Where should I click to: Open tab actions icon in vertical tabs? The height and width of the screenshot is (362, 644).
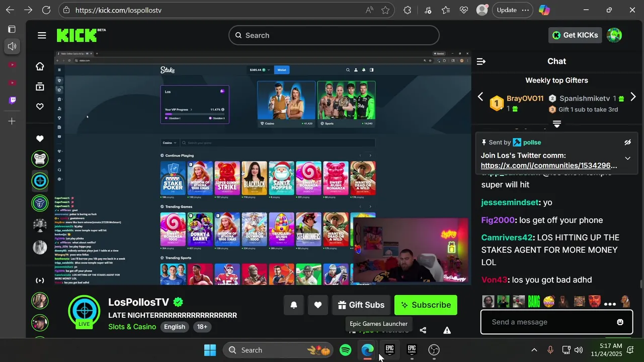point(12,29)
